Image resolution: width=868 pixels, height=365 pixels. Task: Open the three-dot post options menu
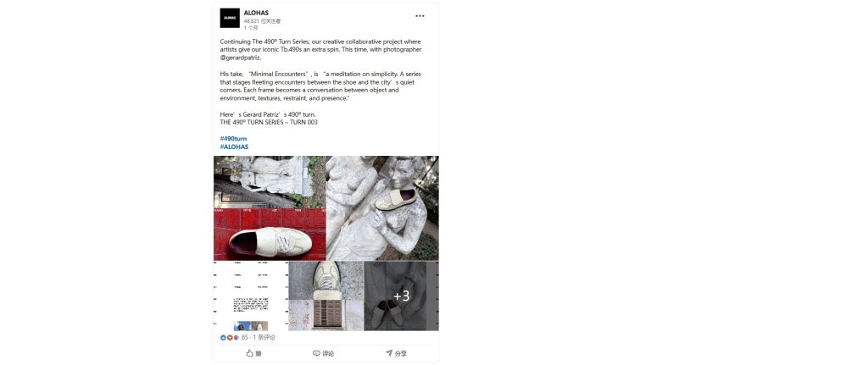coord(420,16)
